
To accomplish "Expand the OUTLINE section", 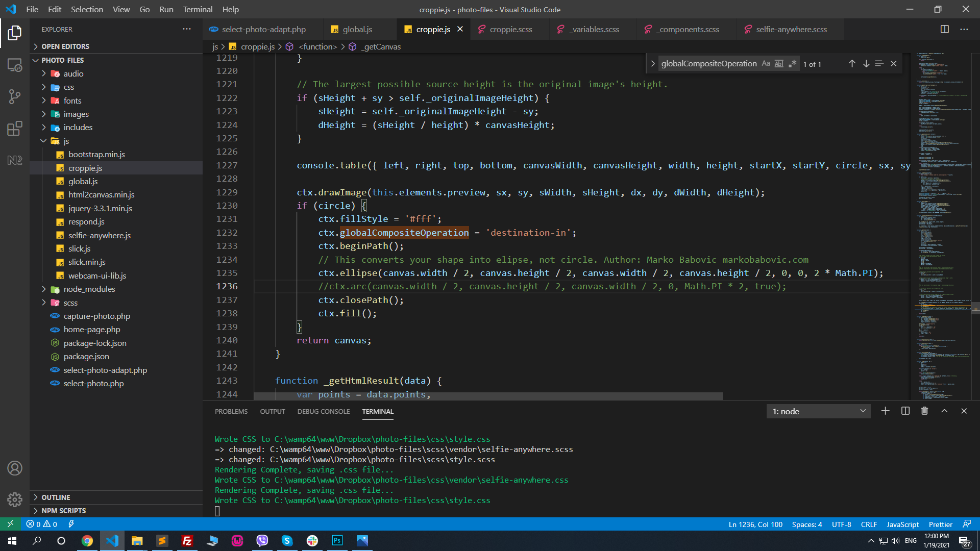I will [56, 497].
